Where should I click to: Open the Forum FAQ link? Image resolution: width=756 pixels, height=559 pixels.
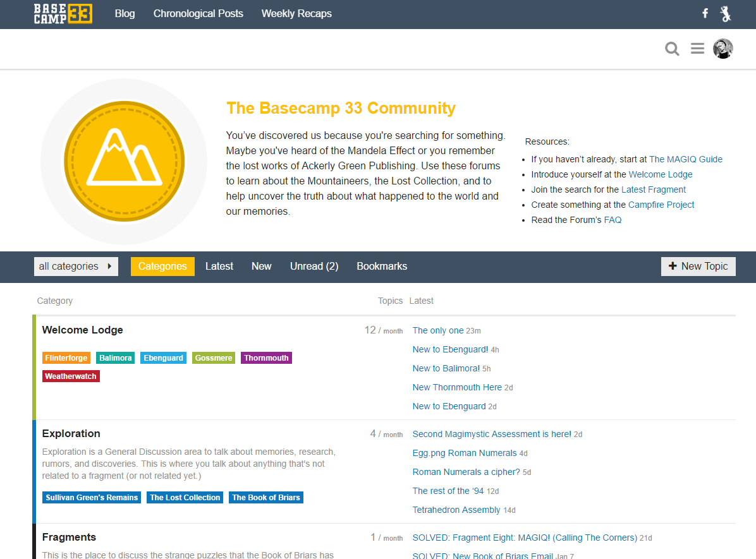(613, 220)
